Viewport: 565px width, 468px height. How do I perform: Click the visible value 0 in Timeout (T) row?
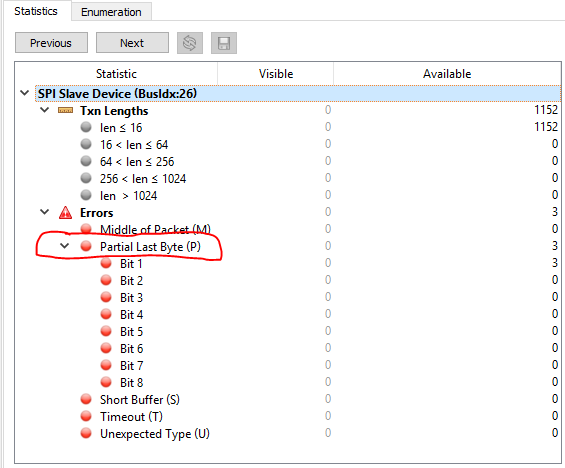click(328, 416)
